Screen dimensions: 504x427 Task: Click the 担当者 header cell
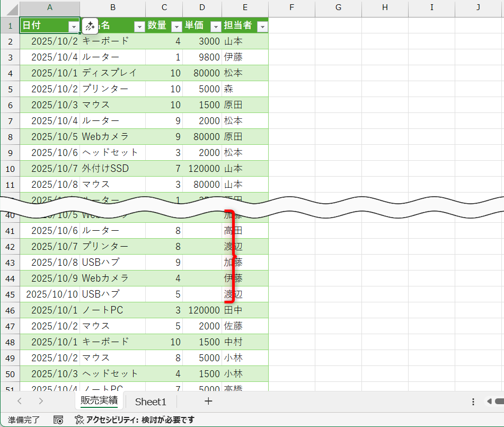[245, 25]
